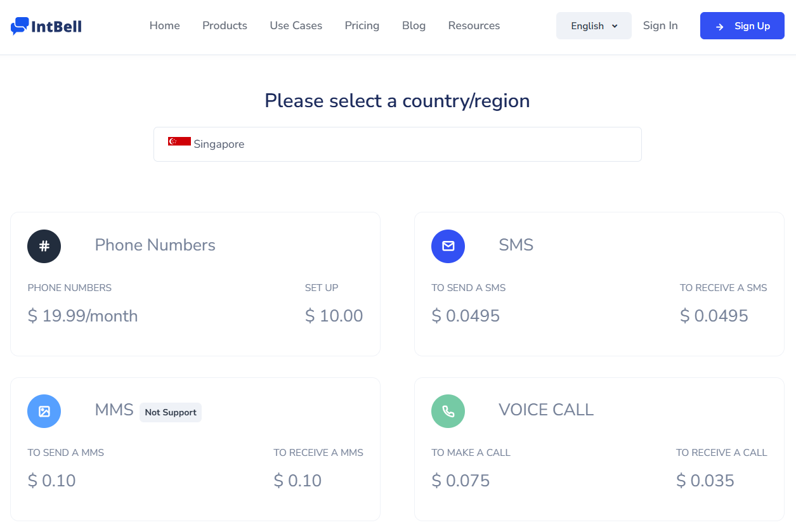Visit the Blog page

(x=414, y=25)
